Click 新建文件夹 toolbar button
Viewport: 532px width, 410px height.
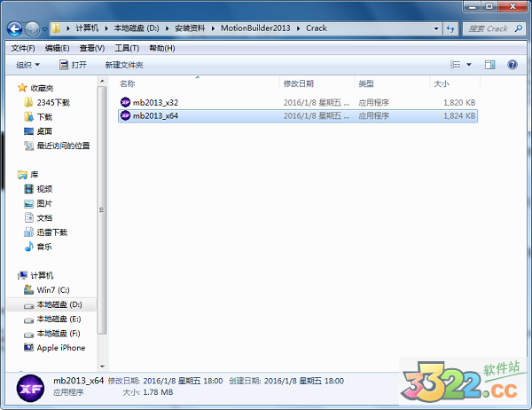coord(124,65)
